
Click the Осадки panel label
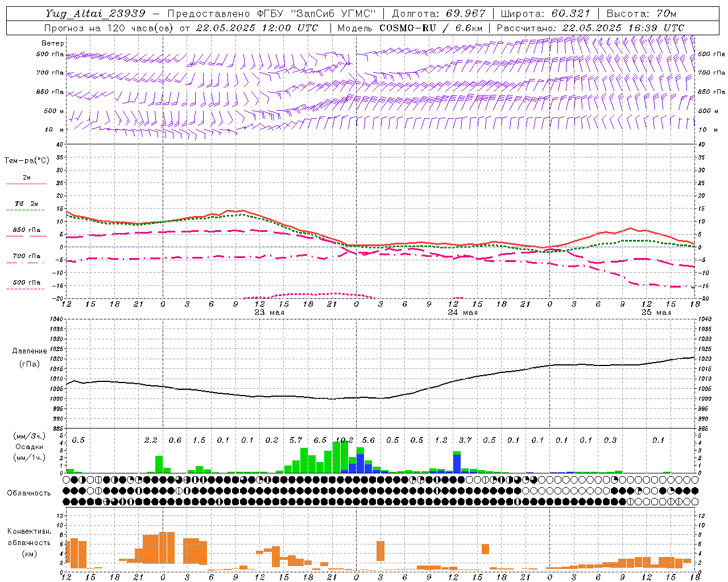point(29,447)
